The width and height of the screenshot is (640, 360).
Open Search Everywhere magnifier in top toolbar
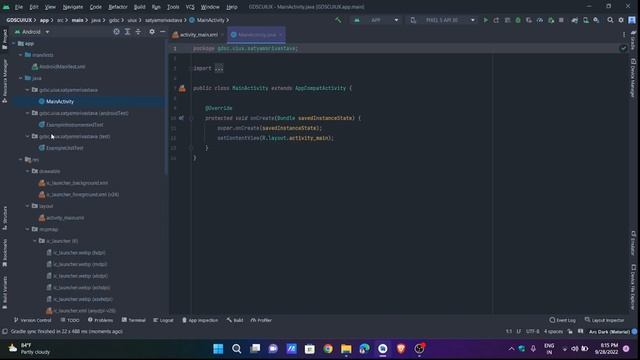[x=610, y=20]
